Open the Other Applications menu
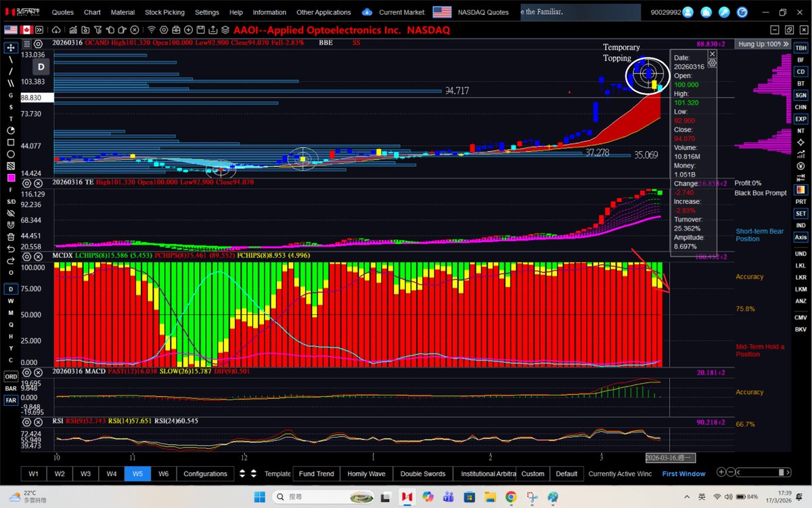Screen dimensions: 812x508 (323, 12)
